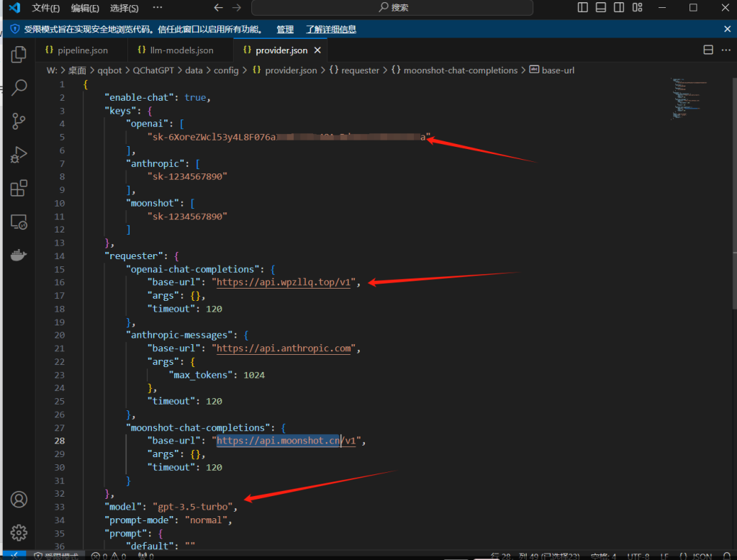Screen dimensions: 737x560
Task: Toggle the primary side bar layout button
Action: 583,8
